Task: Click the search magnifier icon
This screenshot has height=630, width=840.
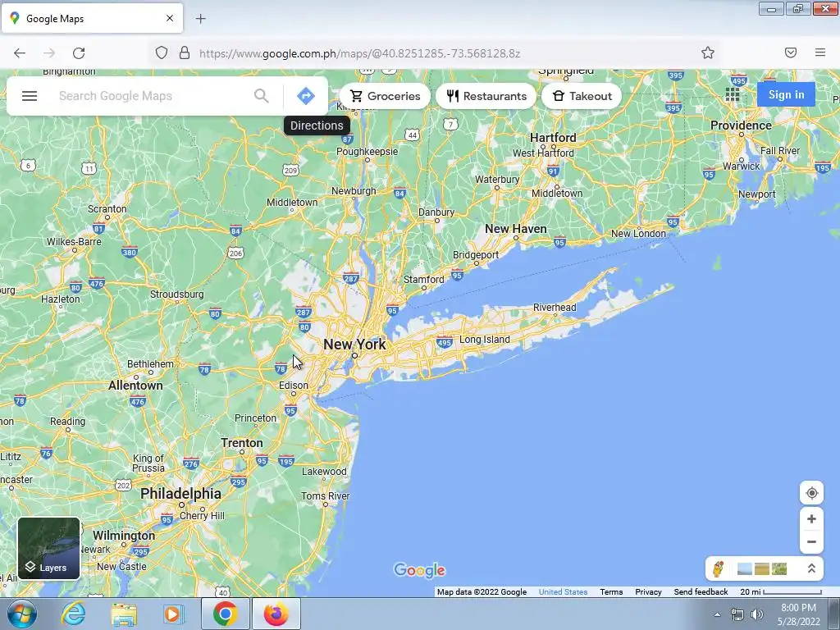Action: click(262, 96)
